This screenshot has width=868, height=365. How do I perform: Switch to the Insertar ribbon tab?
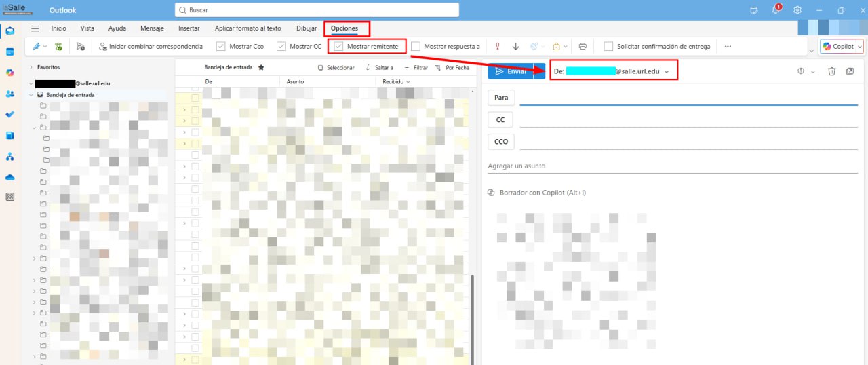click(189, 28)
